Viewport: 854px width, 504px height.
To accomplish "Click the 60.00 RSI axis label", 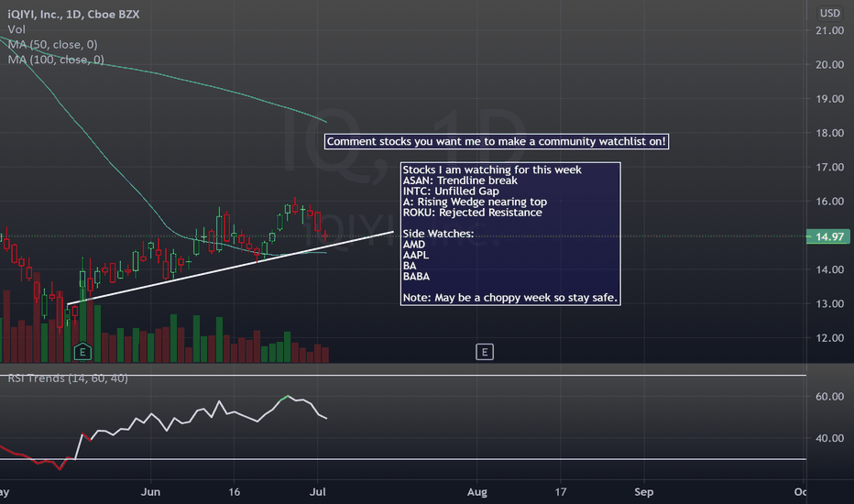I will click(829, 397).
